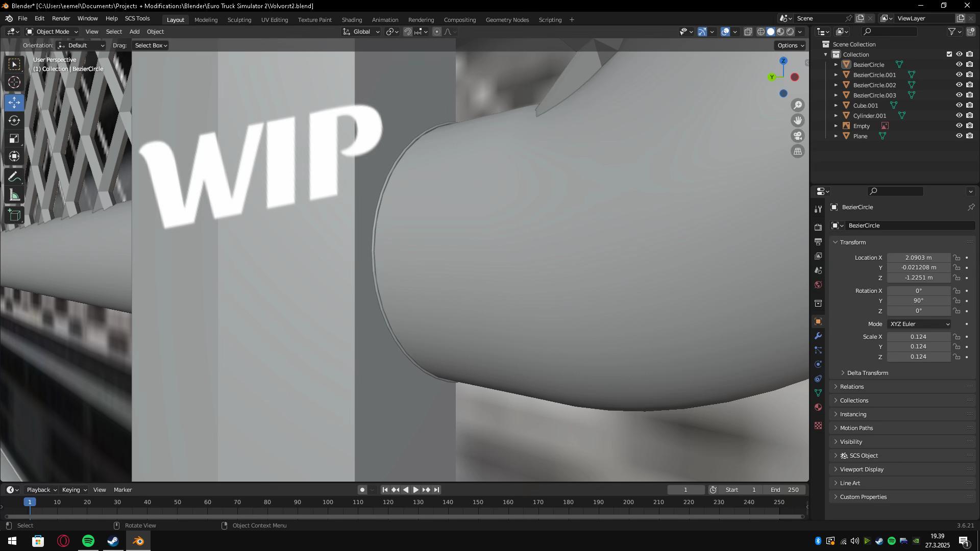
Task: Open the Texture properties tab
Action: click(x=818, y=425)
